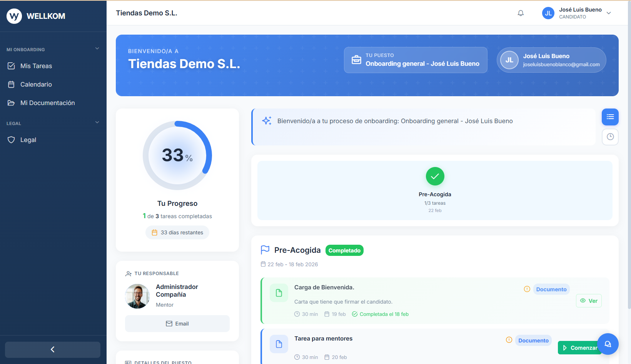Go to Mis Tareas

click(x=36, y=66)
